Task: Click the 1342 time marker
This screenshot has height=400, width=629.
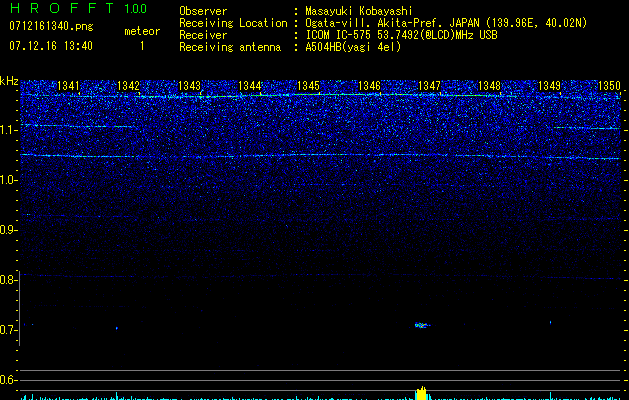Action: (128, 86)
